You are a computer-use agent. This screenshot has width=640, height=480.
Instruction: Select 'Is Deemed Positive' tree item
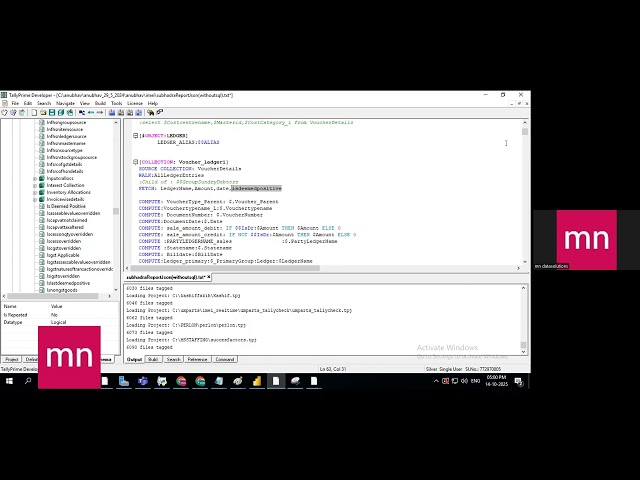66,206
